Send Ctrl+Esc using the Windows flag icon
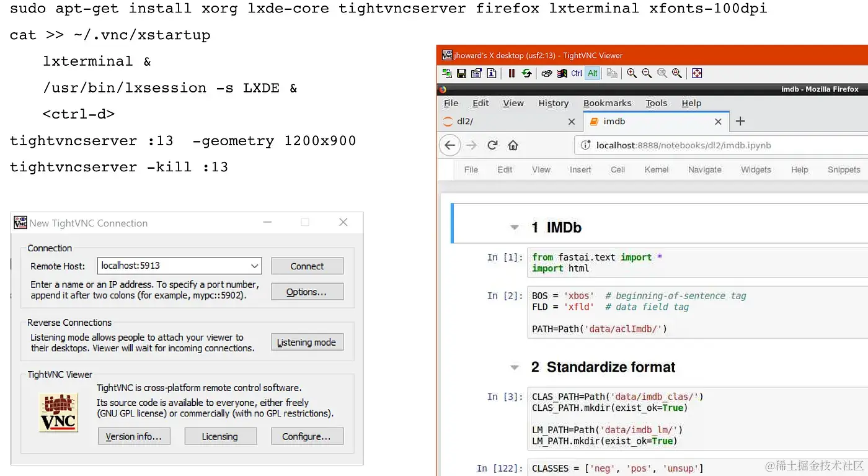 [x=562, y=73]
